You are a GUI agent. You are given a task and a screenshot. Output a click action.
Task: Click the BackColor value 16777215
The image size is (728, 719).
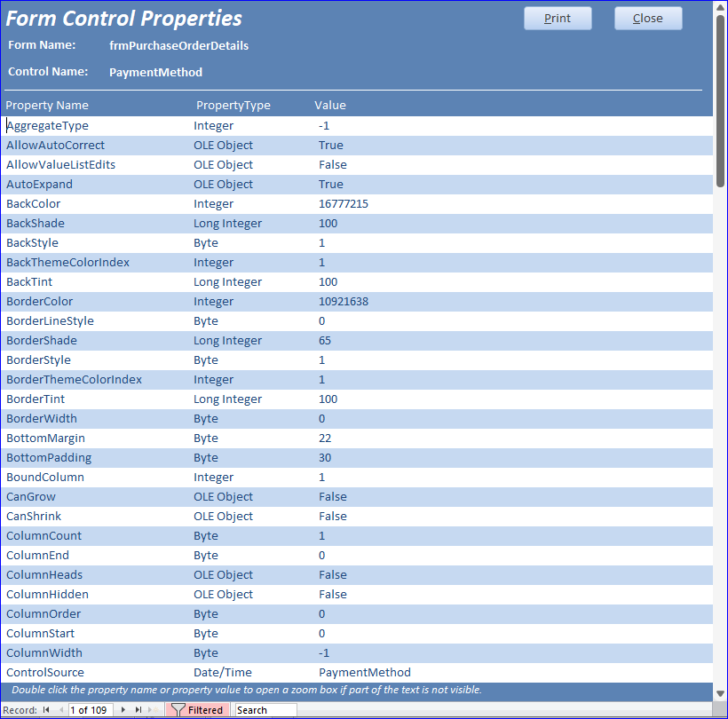(343, 204)
